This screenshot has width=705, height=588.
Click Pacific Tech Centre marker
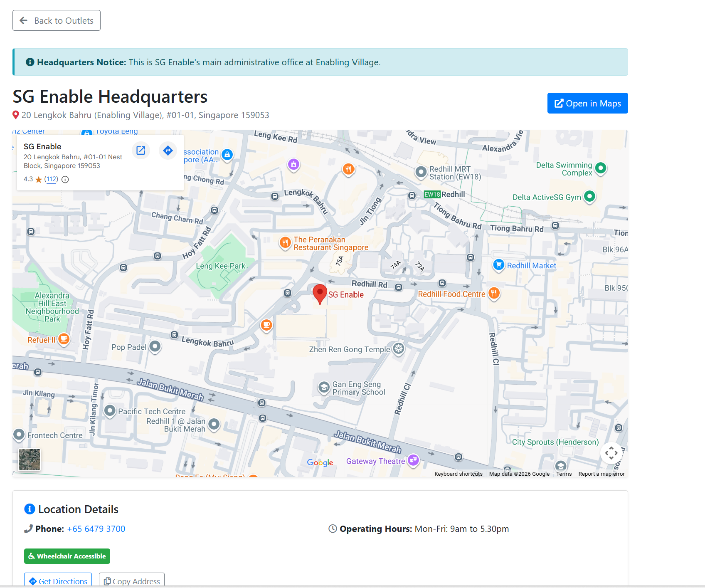110,411
